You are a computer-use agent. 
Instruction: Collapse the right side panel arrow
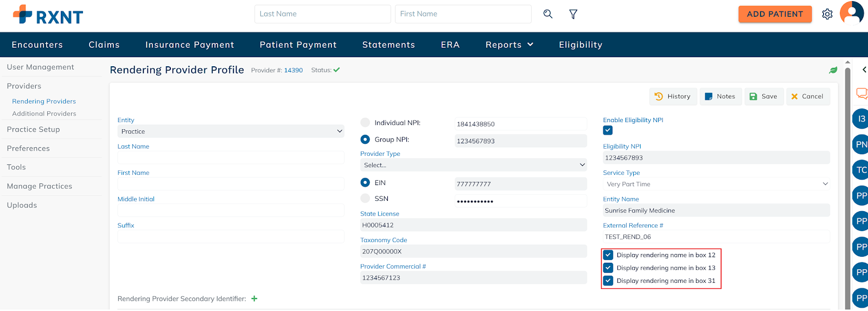click(x=864, y=69)
